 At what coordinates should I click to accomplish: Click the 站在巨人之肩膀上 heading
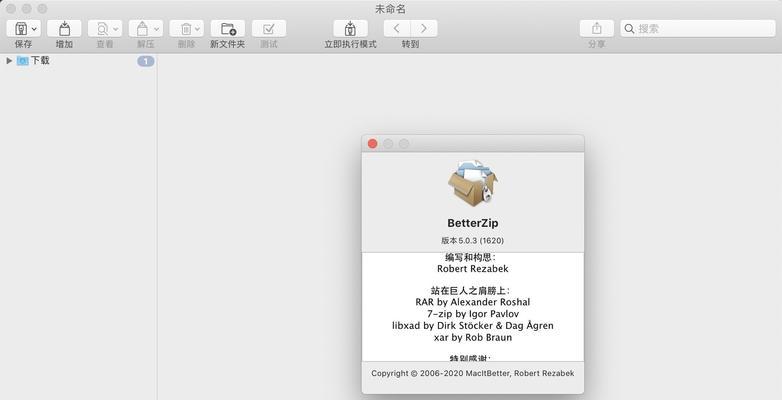[x=470, y=291]
